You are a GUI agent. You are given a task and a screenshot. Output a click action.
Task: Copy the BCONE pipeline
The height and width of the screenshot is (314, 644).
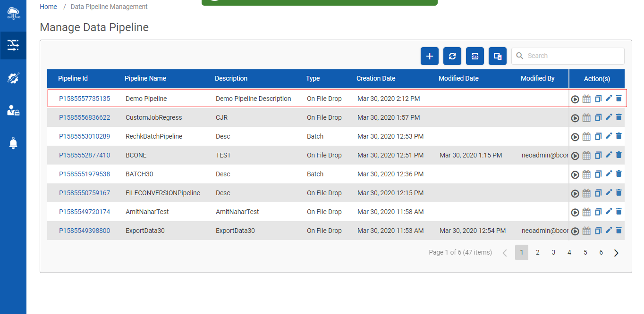[598, 155]
